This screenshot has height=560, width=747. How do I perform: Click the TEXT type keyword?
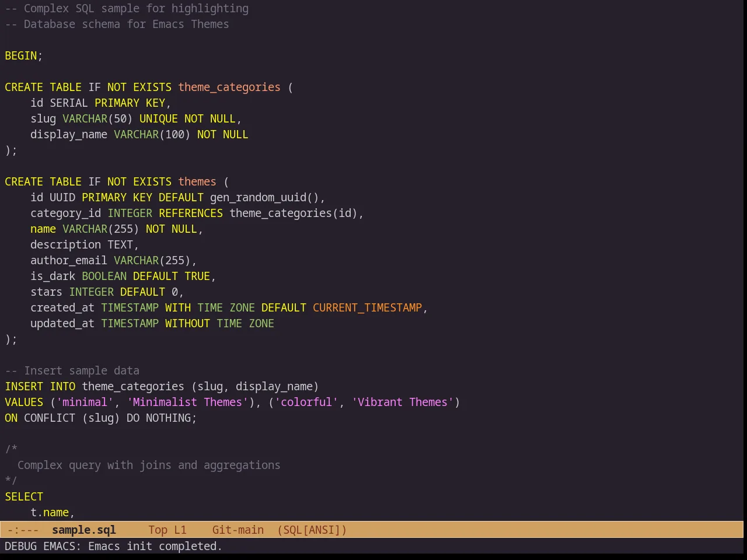[120, 244]
